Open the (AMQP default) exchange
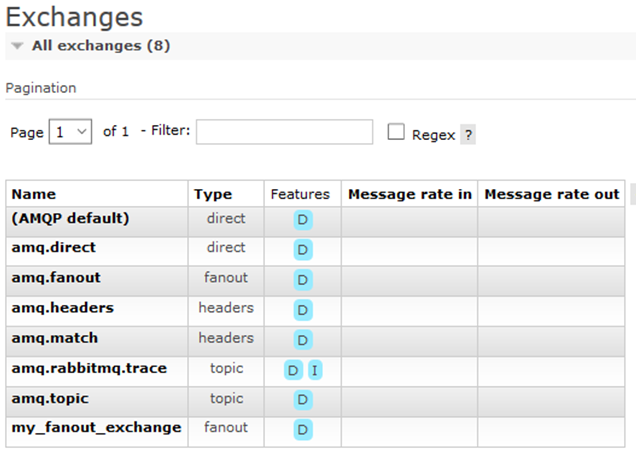This screenshot has width=636, height=454. pyautogui.click(x=70, y=218)
